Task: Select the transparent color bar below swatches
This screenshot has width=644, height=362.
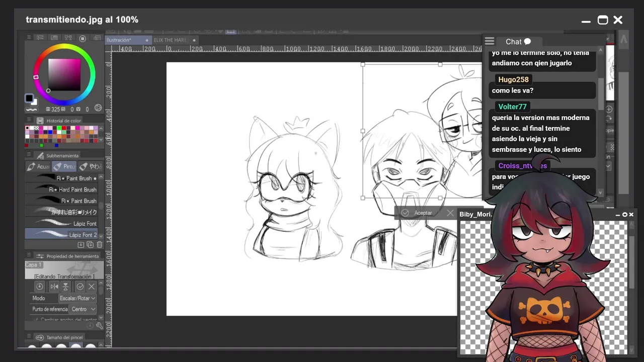Action: (31, 109)
